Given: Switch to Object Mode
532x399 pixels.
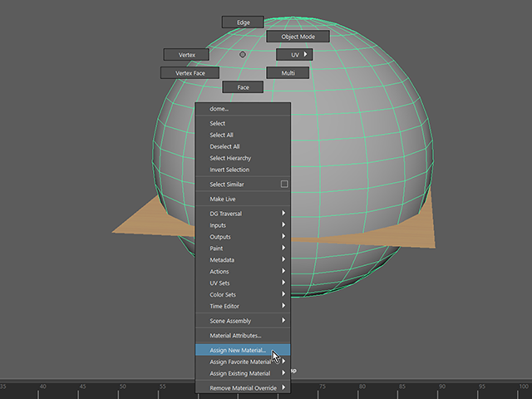Looking at the screenshot, I should pyautogui.click(x=298, y=37).
